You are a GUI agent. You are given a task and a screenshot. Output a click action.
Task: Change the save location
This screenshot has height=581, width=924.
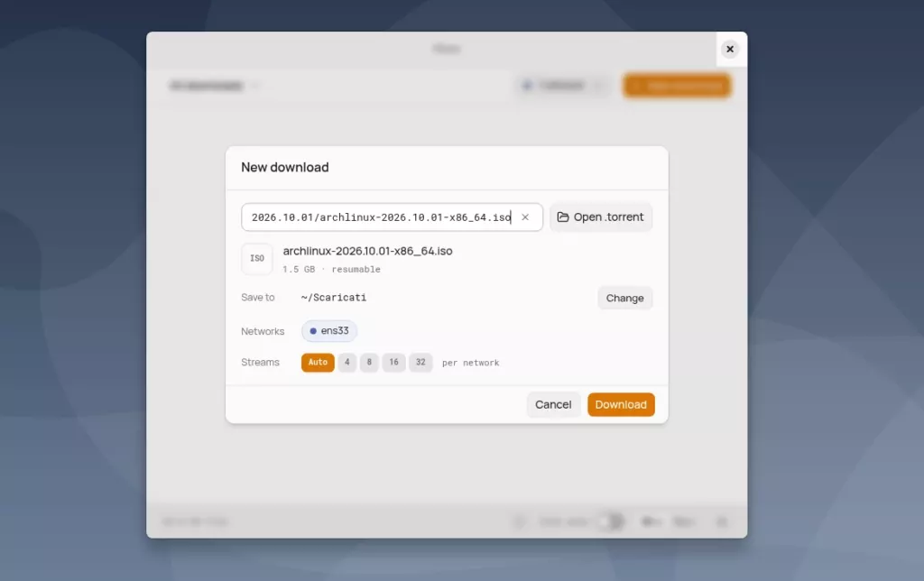click(624, 298)
